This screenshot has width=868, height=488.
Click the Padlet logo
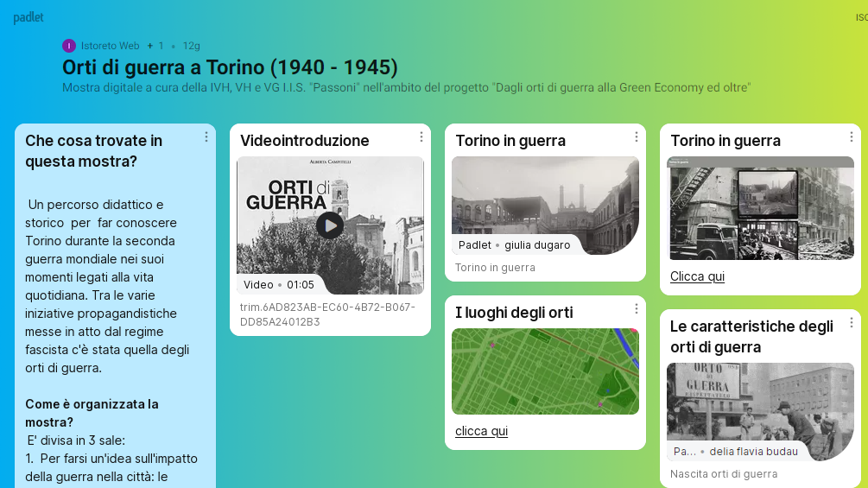pos(28,17)
